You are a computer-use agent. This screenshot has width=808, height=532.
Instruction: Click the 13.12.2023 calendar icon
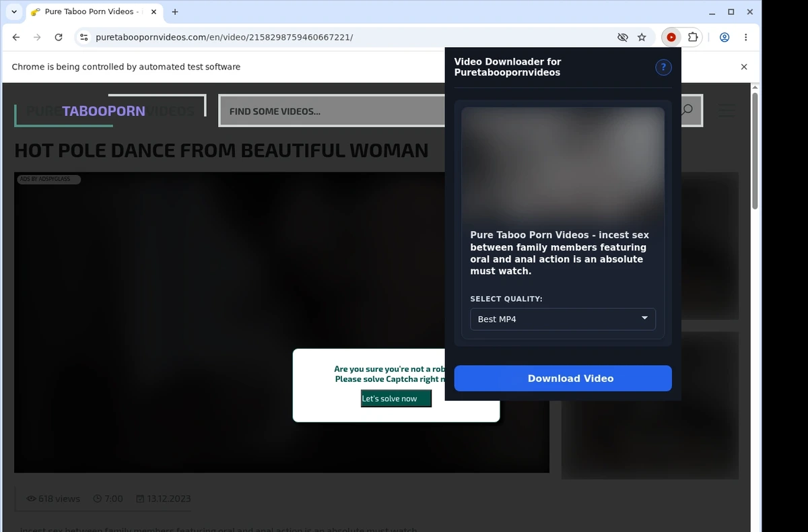click(140, 499)
